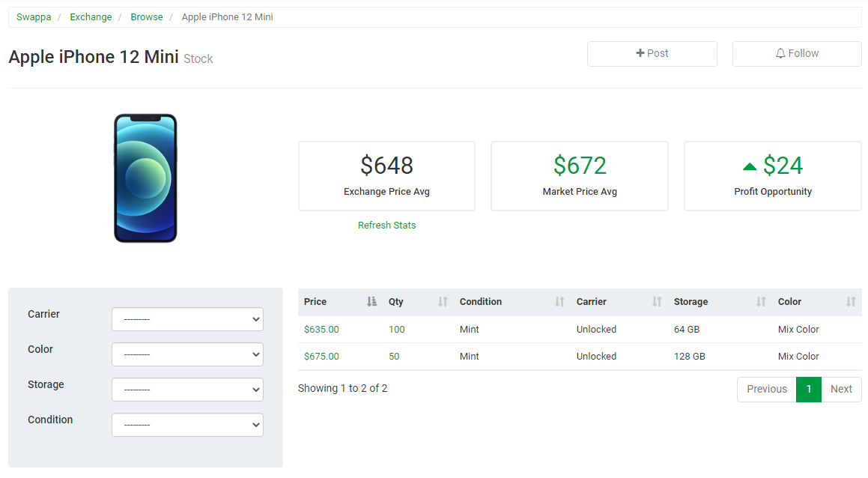
Task: Click the 'Showing 1 to 2 of 2' text
Action: [343, 388]
